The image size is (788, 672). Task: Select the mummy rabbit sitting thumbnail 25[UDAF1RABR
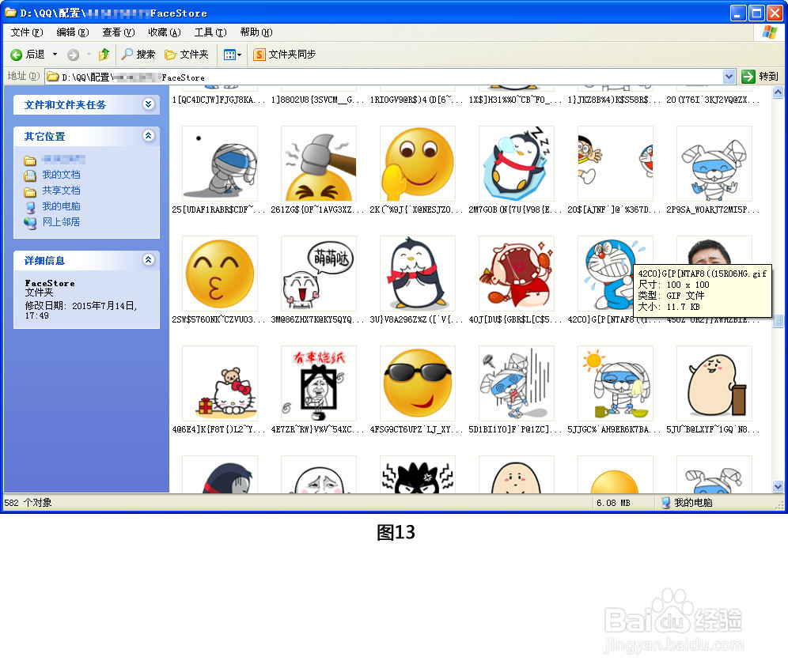tap(220, 164)
